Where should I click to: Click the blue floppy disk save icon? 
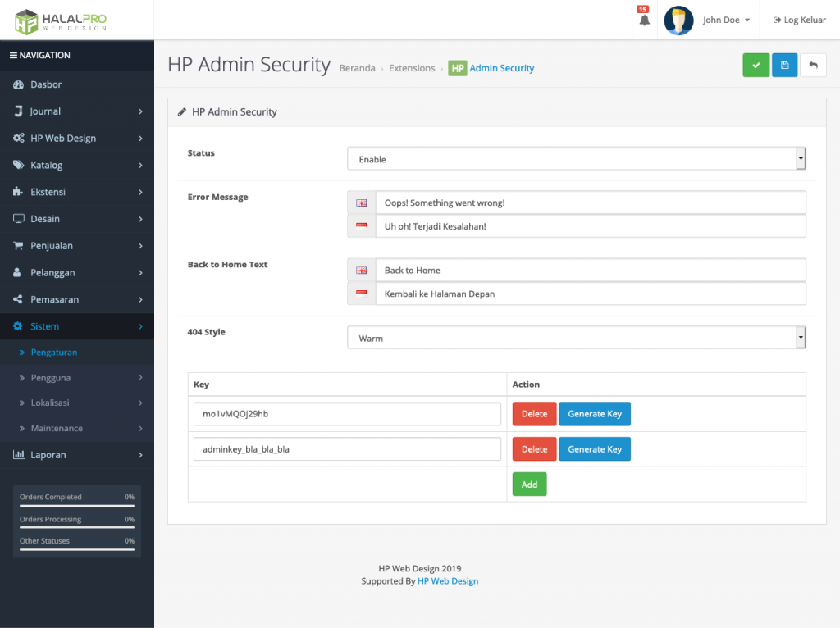coord(784,66)
